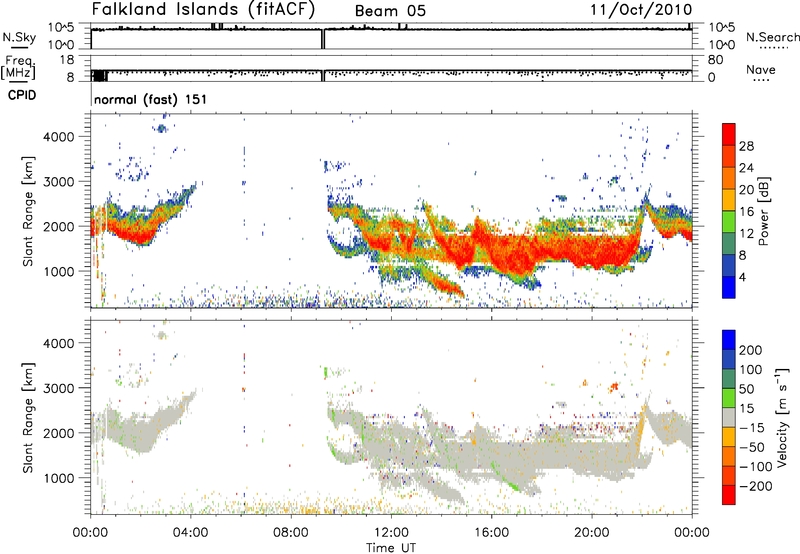Select the "Power [dB]" colorbar title
Image resolution: width=800 pixels, height=554 pixels.
(764, 211)
